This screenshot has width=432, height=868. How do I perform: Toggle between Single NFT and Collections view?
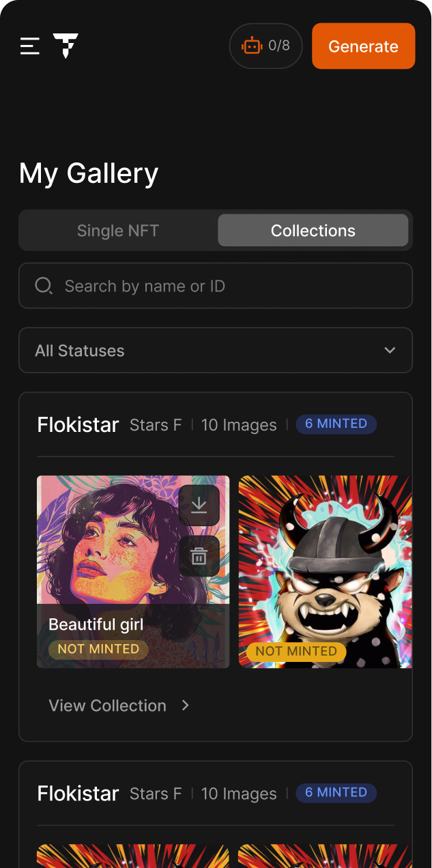tap(216, 230)
